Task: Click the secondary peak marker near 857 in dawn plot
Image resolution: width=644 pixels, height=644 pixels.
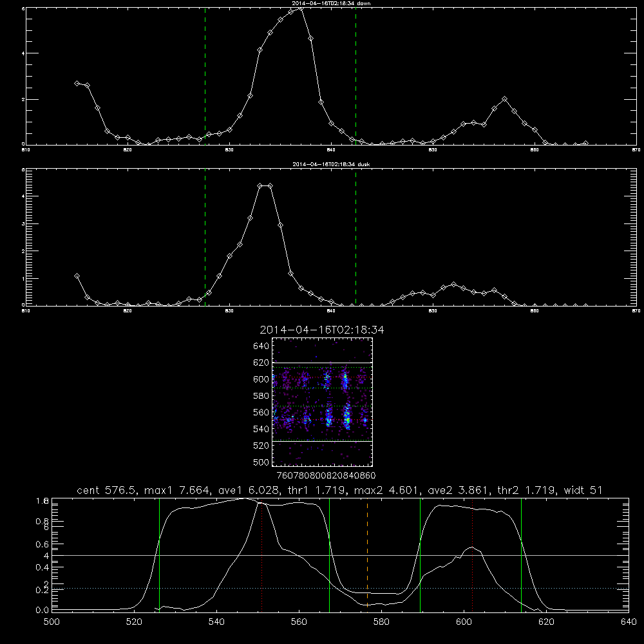Action: pos(504,99)
